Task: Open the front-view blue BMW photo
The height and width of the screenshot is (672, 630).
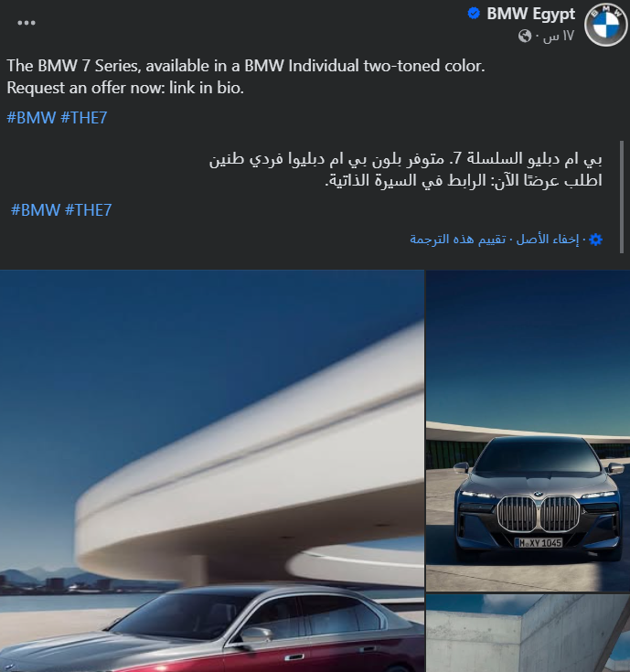Action: click(x=528, y=431)
